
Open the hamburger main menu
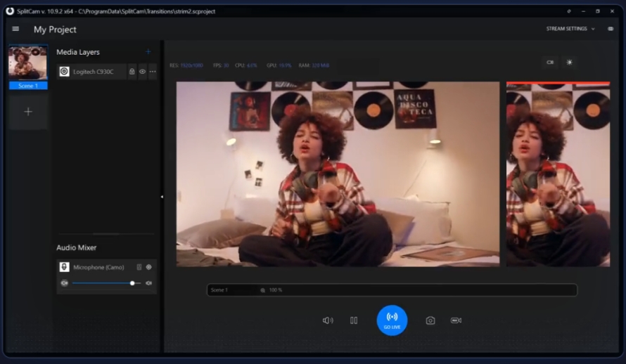[x=15, y=29]
